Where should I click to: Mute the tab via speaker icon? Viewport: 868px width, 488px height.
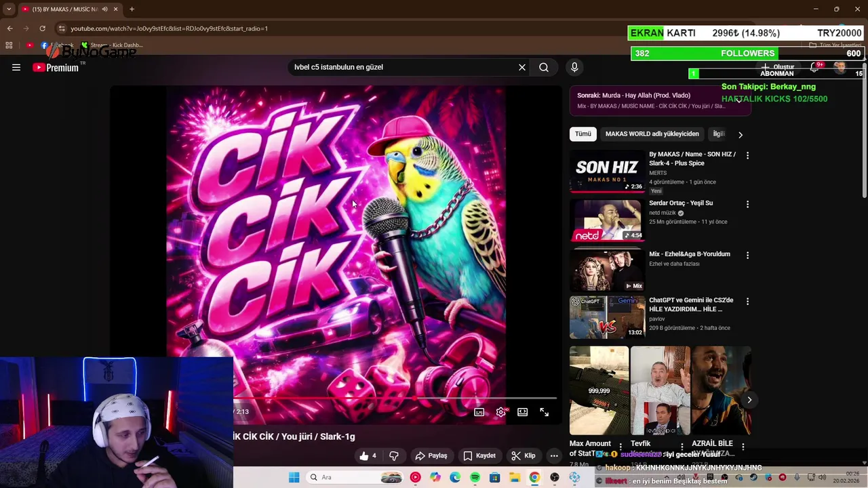tap(104, 9)
